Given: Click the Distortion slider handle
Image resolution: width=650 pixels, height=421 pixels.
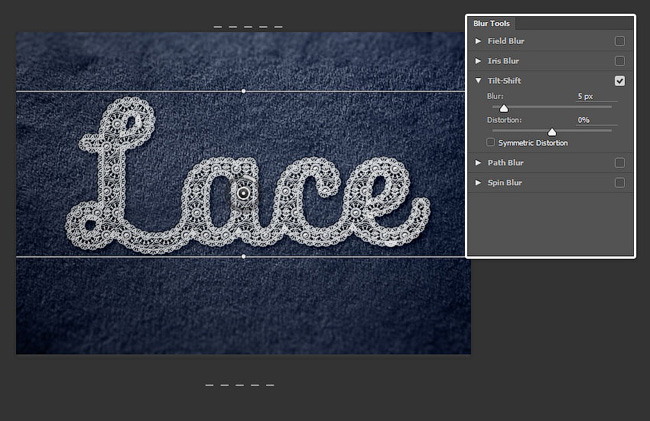Looking at the screenshot, I should coord(552,132).
